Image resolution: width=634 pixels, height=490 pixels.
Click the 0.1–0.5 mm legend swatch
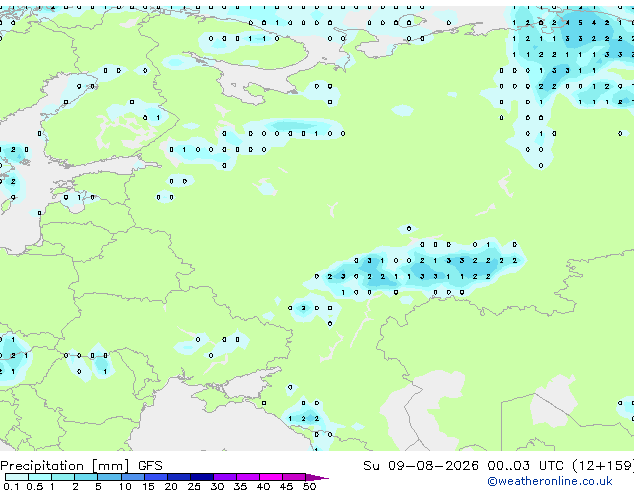[x=17, y=477]
